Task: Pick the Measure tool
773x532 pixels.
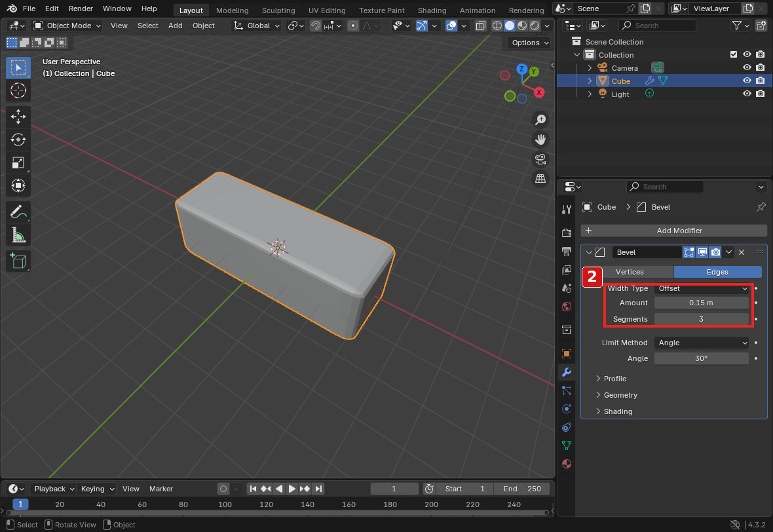Action: click(18, 235)
